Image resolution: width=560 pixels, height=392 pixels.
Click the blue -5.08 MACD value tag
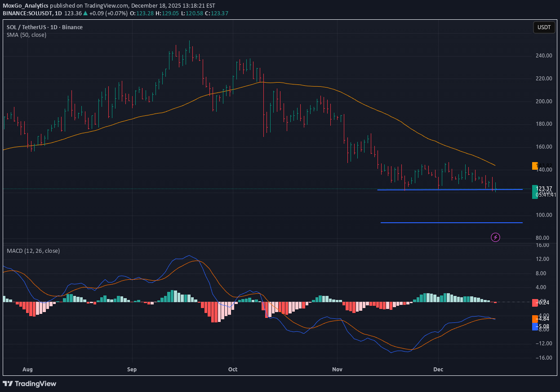[x=543, y=326]
